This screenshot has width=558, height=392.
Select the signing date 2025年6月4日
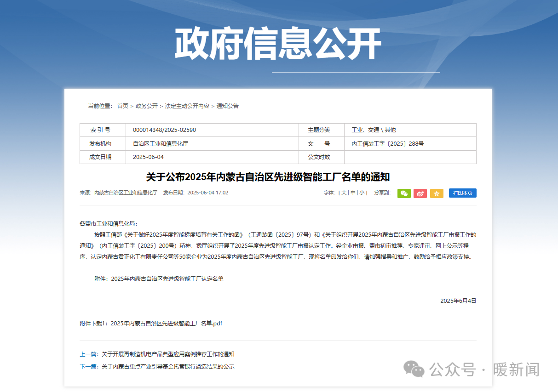458,301
